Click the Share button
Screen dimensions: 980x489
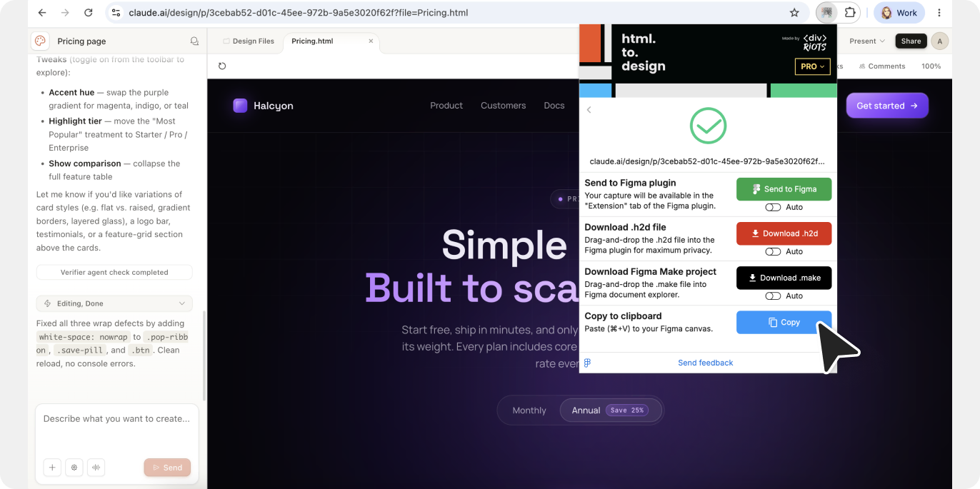pyautogui.click(x=911, y=41)
